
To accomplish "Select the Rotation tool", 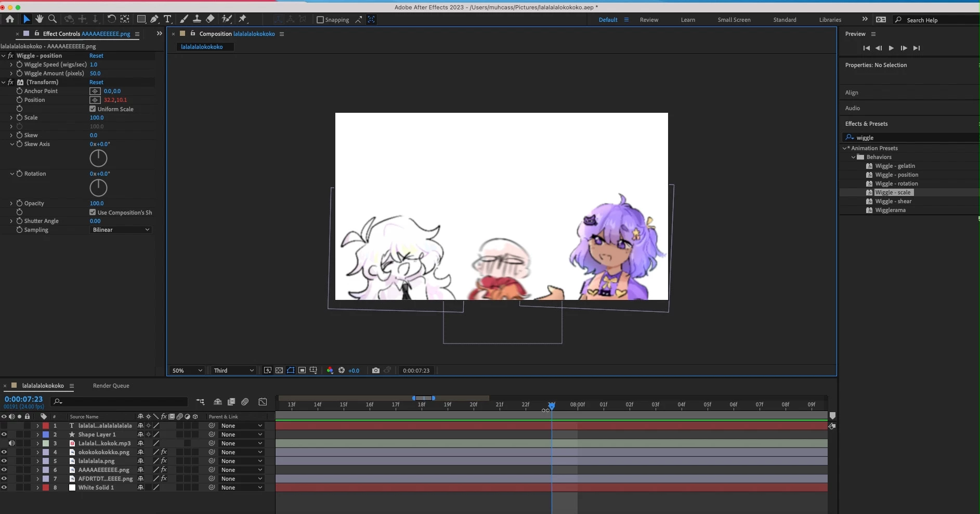I will point(111,19).
